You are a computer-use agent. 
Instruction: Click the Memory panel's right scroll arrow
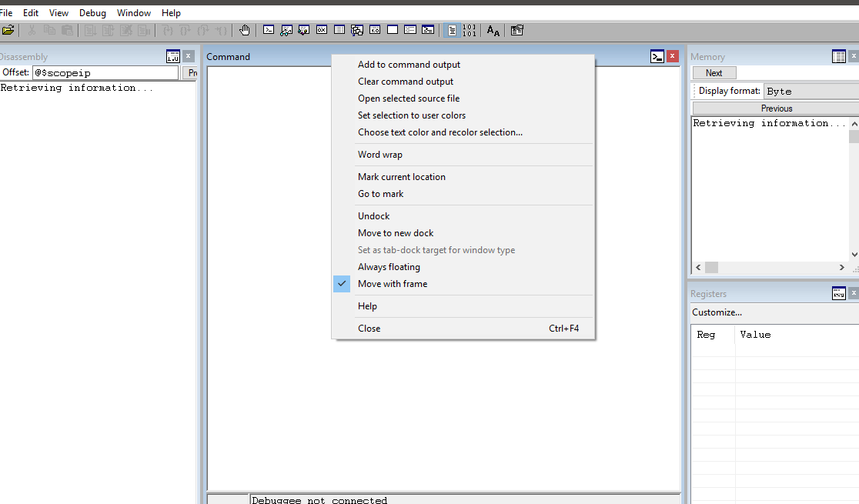click(x=842, y=267)
